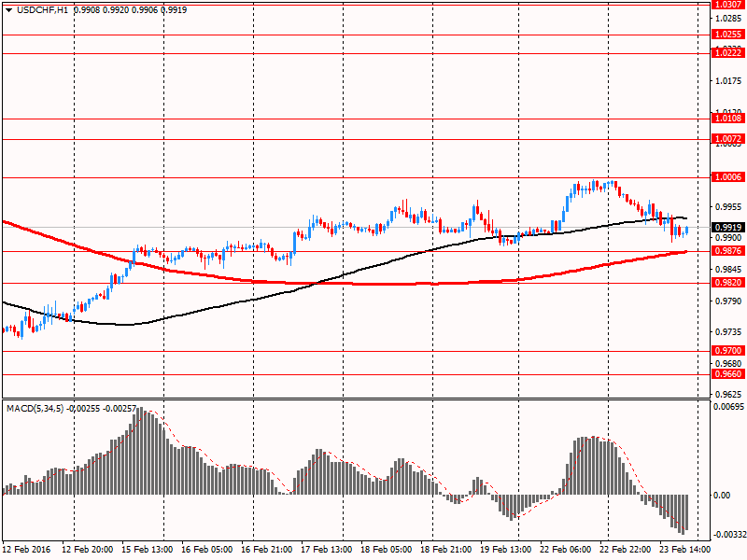Select the 16 Feb 21:00 time axis label
The width and height of the screenshot is (747, 560).
[x=267, y=549]
